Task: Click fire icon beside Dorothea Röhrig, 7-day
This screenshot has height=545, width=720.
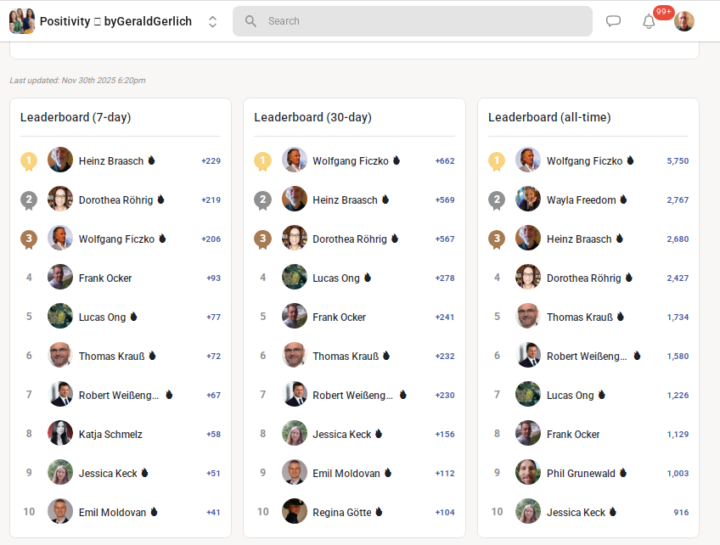Action: 161,199
